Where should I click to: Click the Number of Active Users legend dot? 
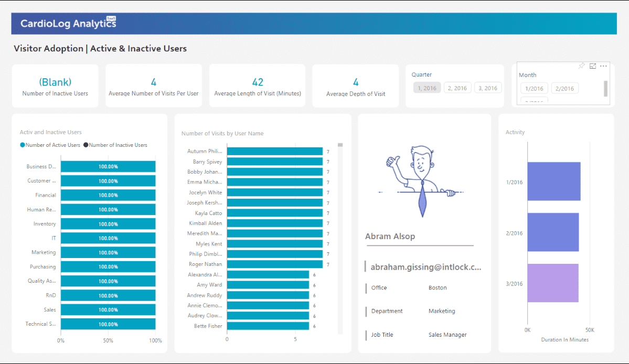coord(22,145)
